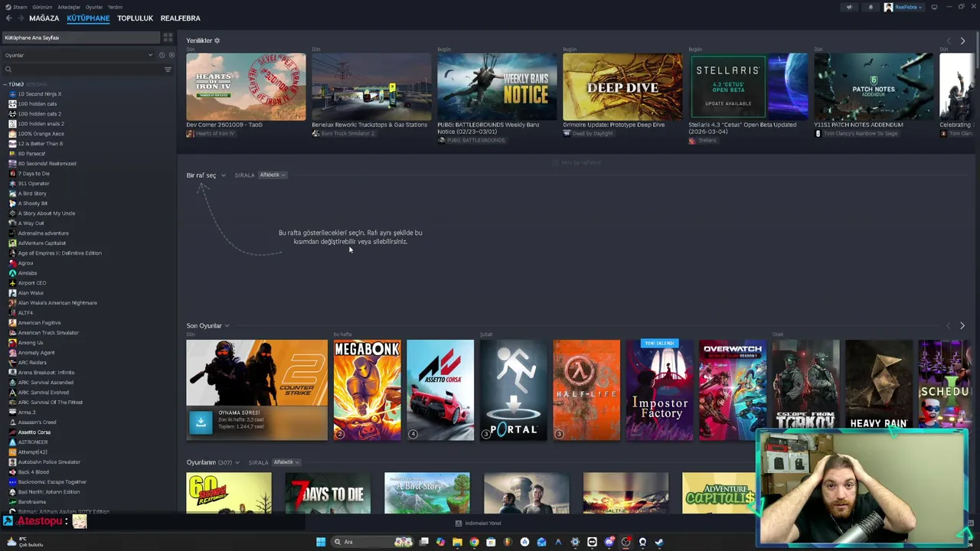Open the Steam menu

click(21, 7)
